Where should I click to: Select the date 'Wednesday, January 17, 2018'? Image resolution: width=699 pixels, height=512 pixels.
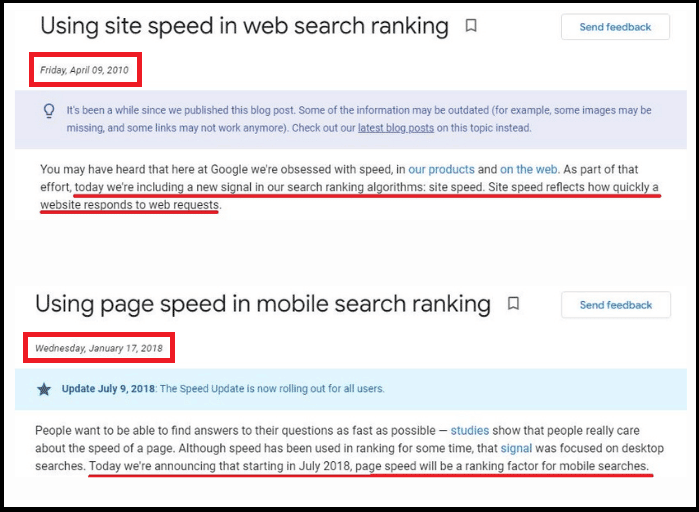coord(99,348)
